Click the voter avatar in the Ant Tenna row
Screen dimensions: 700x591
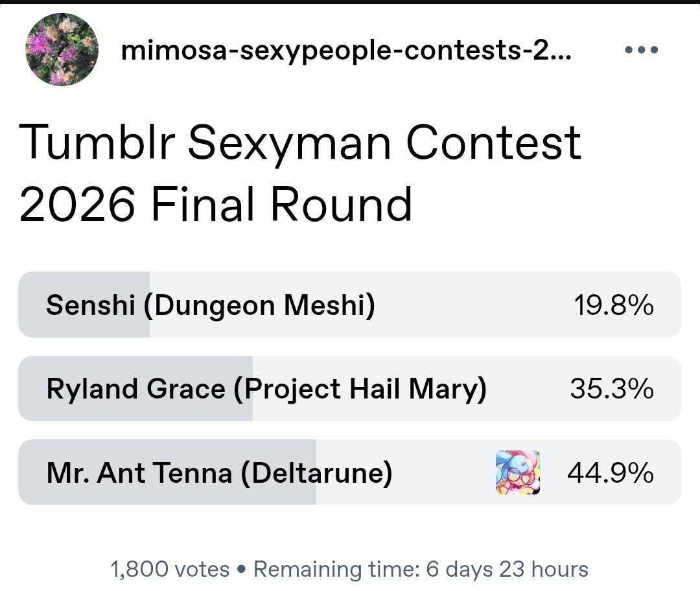517,472
